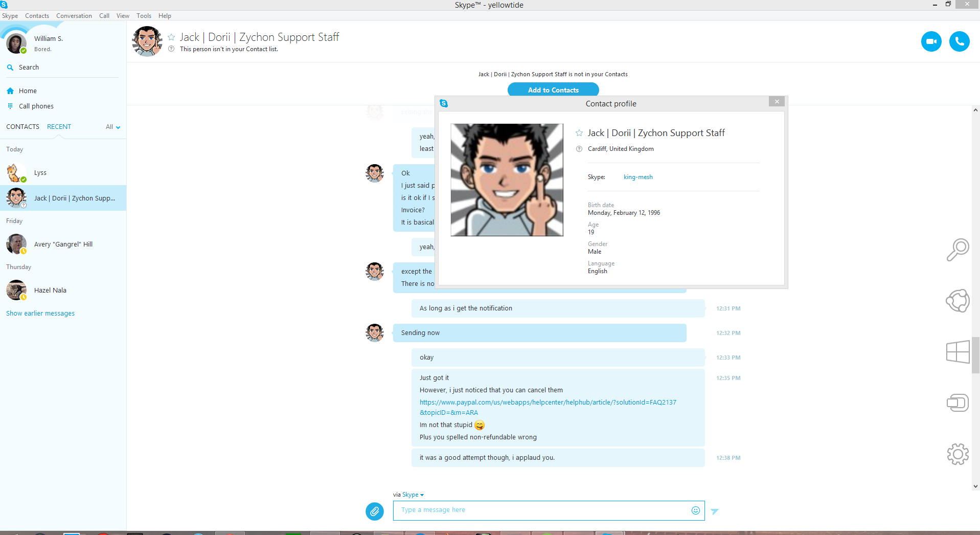Screen dimensions: 980x535
Task: Click William S. profile avatar
Action: [16, 43]
